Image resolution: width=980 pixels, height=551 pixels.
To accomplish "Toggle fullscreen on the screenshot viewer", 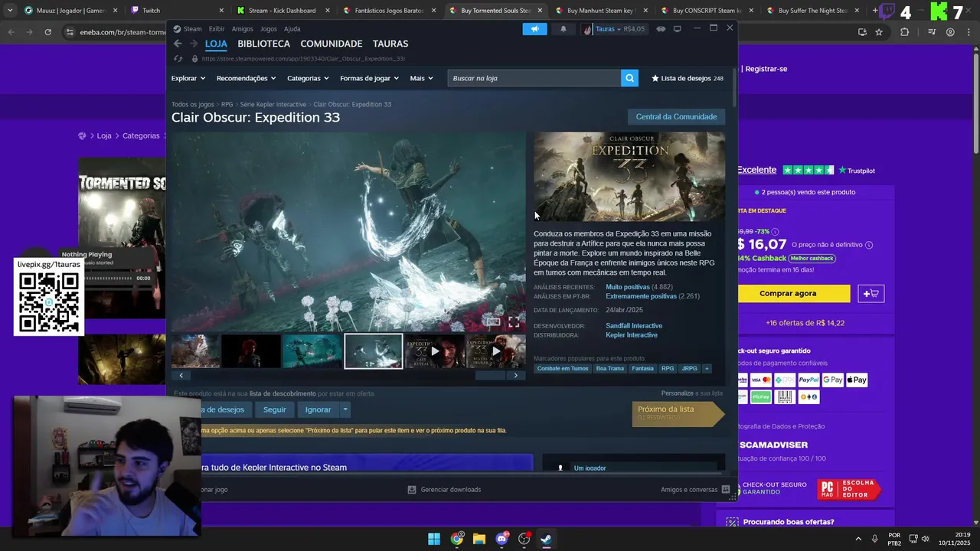I will (x=514, y=322).
